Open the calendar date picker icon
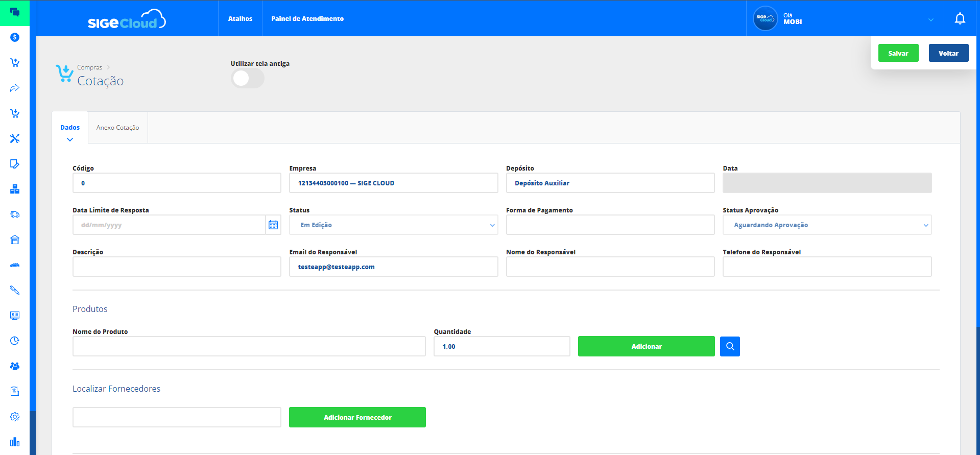 pos(273,225)
